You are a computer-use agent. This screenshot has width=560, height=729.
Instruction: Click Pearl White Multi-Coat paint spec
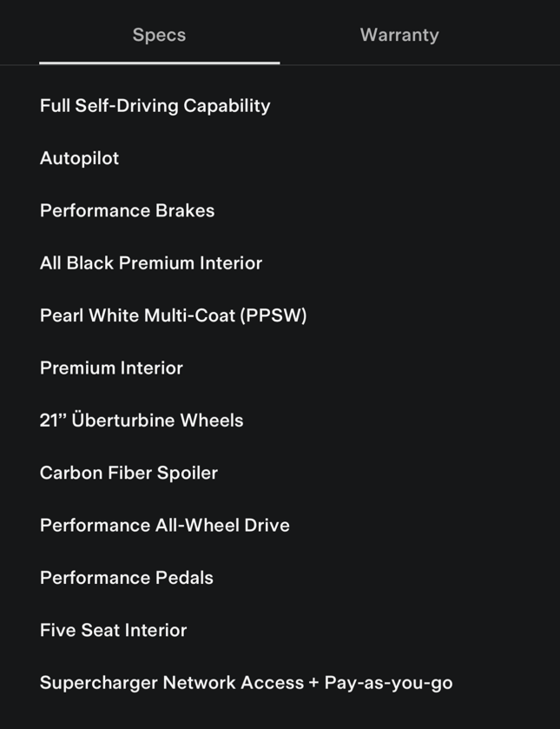point(173,315)
